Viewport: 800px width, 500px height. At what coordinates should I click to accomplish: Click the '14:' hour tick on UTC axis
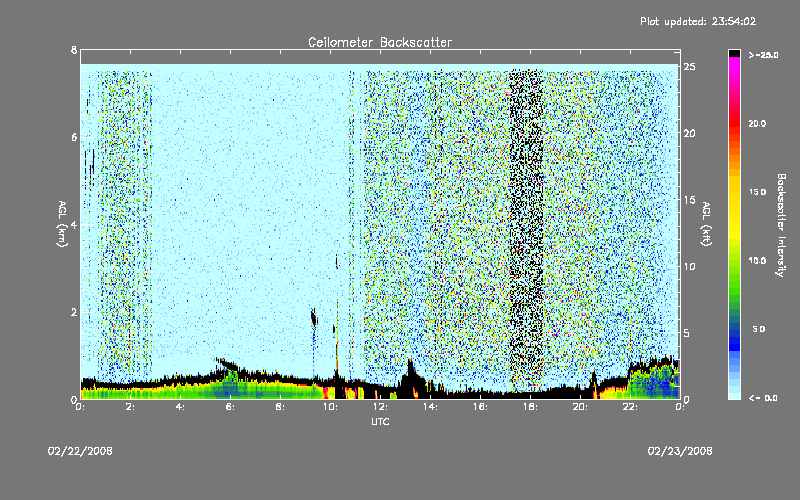pos(430,407)
